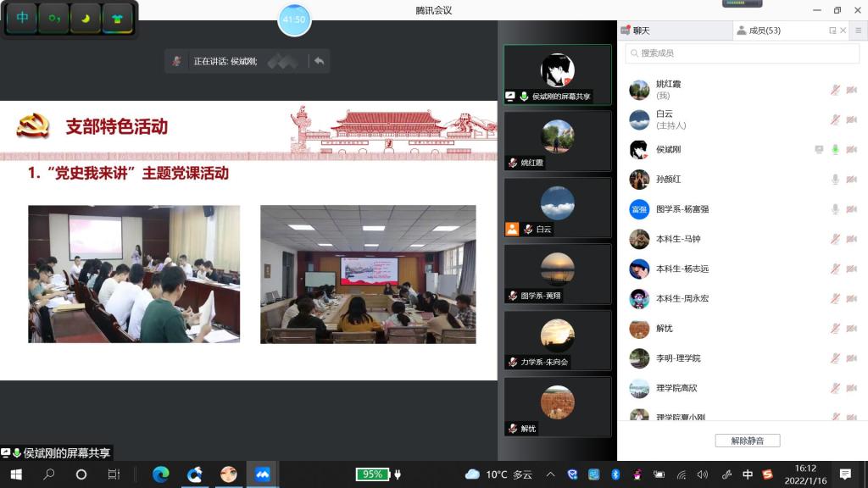Click 侯斌刚's screen sharing icon

(x=819, y=150)
